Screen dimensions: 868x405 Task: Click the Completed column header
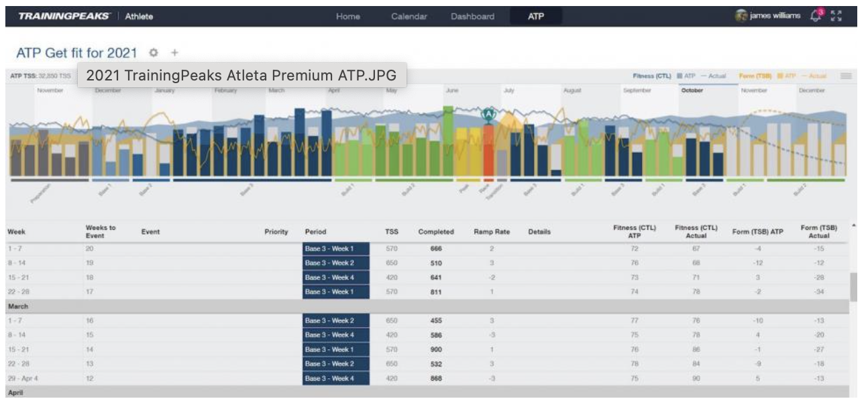tap(436, 232)
